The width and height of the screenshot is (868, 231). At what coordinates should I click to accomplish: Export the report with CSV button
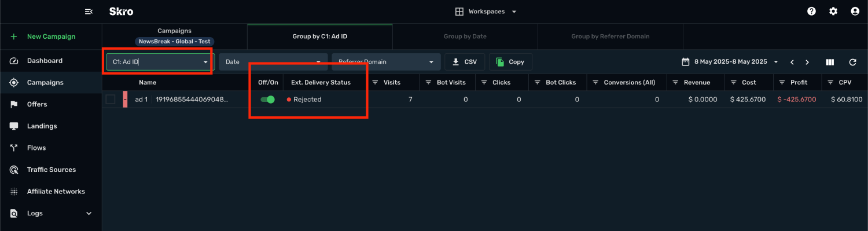tap(465, 62)
